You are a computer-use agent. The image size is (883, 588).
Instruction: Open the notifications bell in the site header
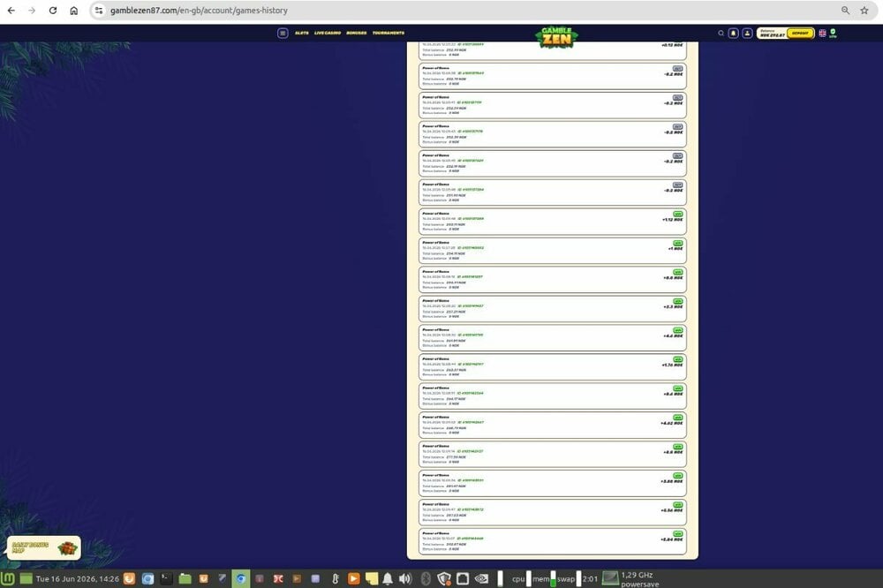click(733, 34)
